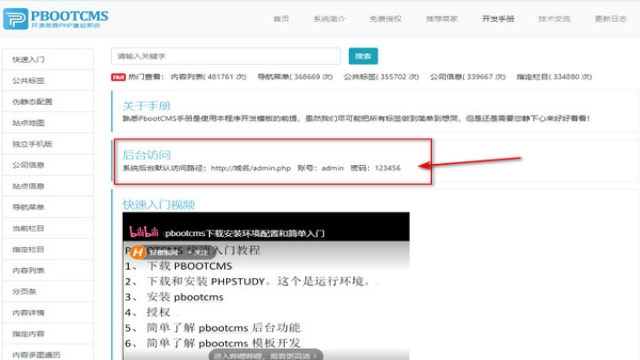Select 内容列表 in left sidebar
Screen dimensions: 640x360
[x=48, y=271]
